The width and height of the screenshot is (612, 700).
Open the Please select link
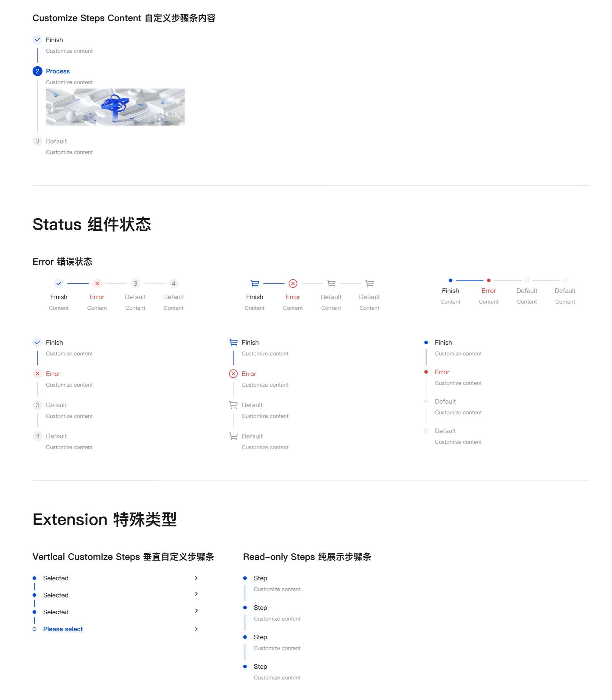point(63,628)
